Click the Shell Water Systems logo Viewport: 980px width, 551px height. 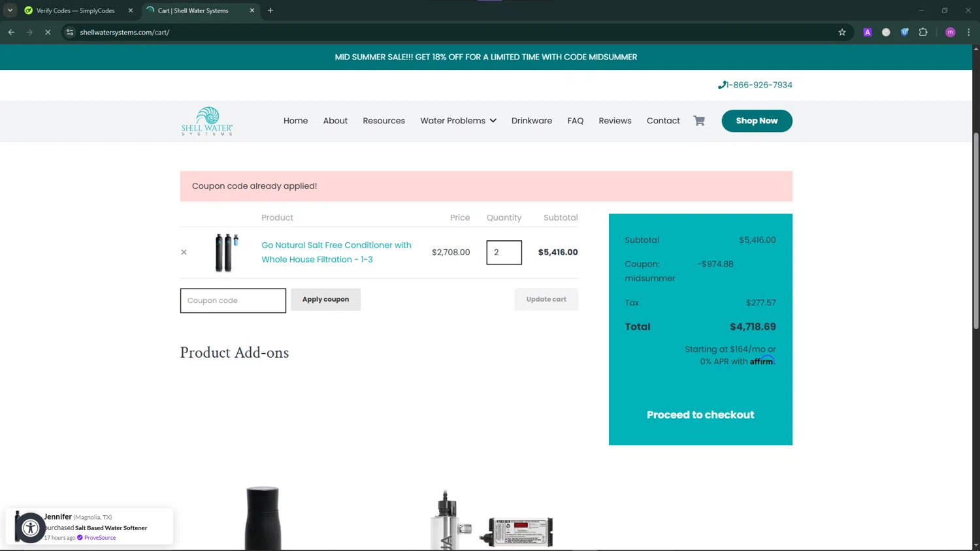(x=207, y=121)
